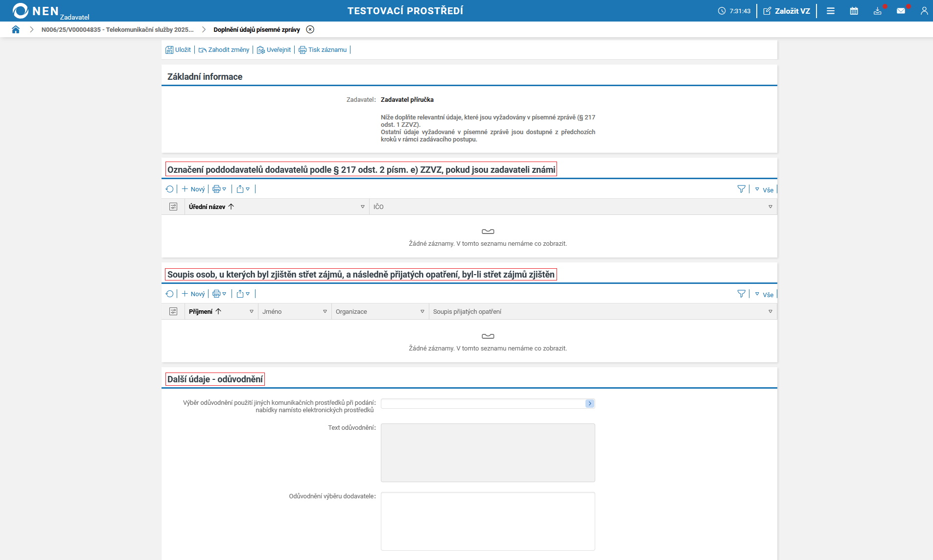Open the N006/25/V00004835 Telekomunikační služby breadcrumb
Screen dimensions: 933x560
[117, 29]
